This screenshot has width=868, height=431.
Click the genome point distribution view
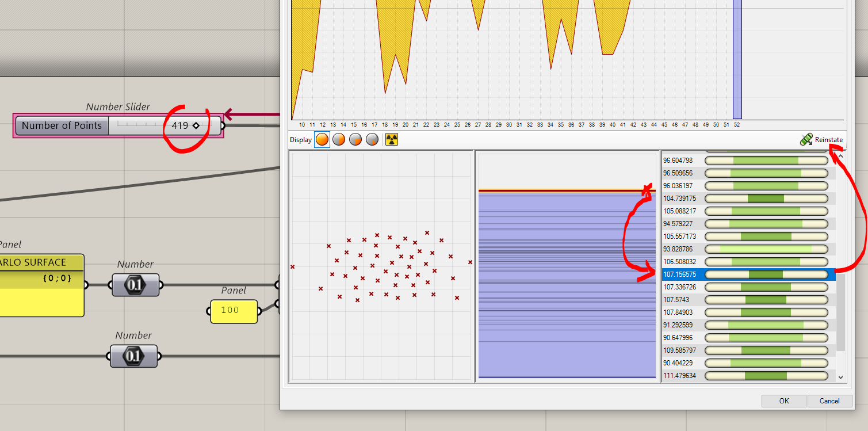pyautogui.click(x=381, y=266)
